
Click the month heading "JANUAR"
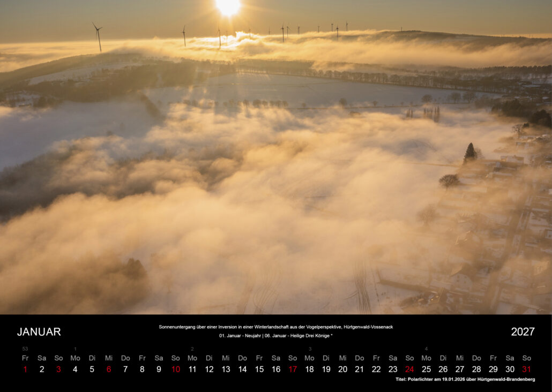click(39, 331)
